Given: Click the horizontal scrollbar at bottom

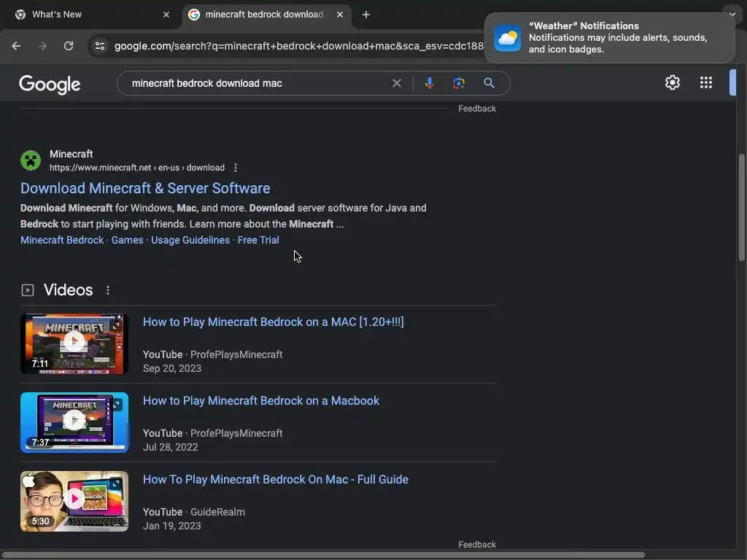Looking at the screenshot, I should point(324,555).
